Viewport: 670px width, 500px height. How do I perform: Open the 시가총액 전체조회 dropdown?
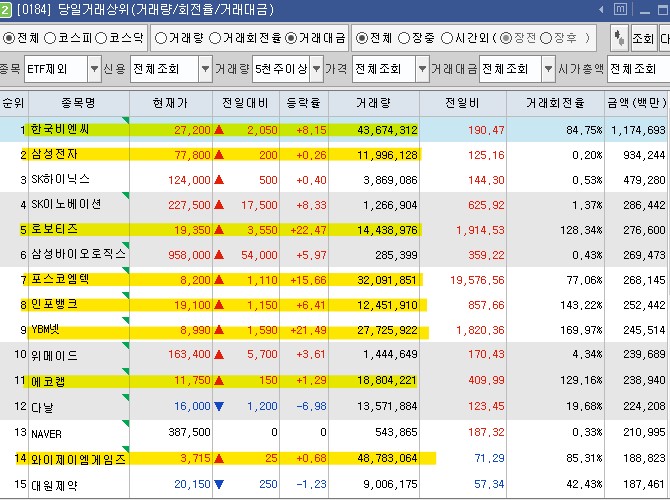point(638,69)
